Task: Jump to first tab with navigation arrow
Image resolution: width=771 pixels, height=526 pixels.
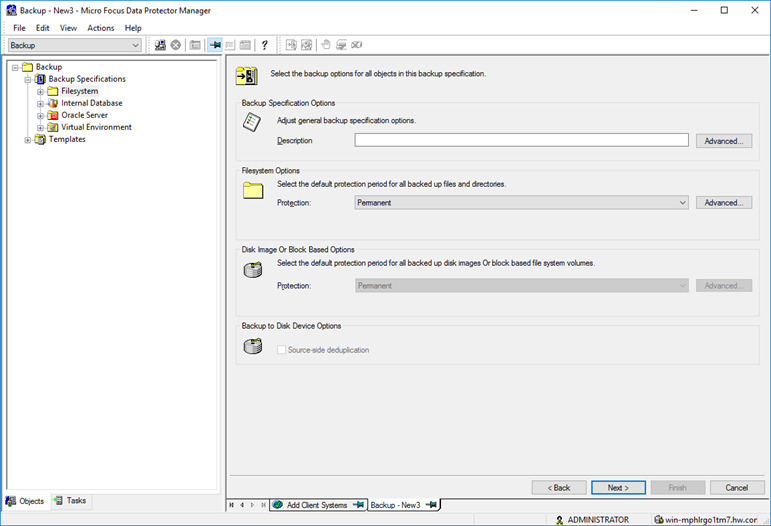Action: [x=232, y=505]
